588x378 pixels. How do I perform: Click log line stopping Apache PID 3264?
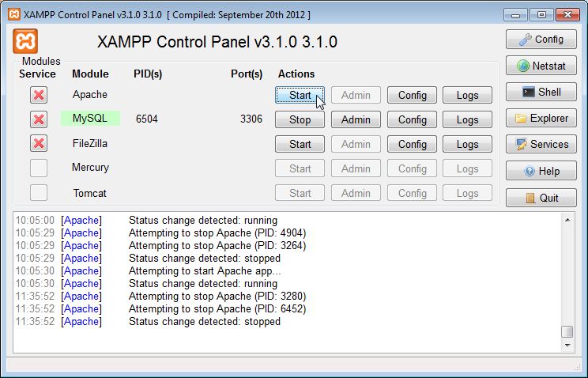coord(217,245)
